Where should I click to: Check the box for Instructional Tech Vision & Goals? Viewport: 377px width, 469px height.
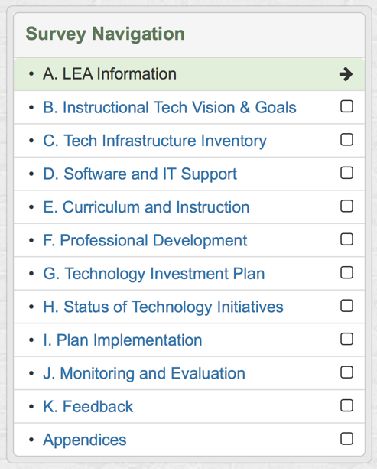coord(347,107)
